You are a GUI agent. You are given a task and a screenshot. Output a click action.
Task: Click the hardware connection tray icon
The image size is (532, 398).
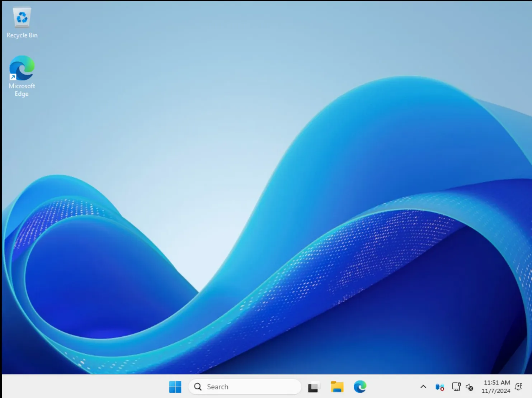tap(456, 387)
